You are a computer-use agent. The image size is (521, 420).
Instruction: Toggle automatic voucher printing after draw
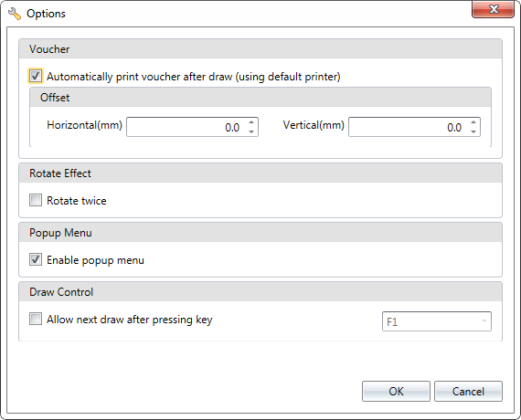tap(36, 76)
